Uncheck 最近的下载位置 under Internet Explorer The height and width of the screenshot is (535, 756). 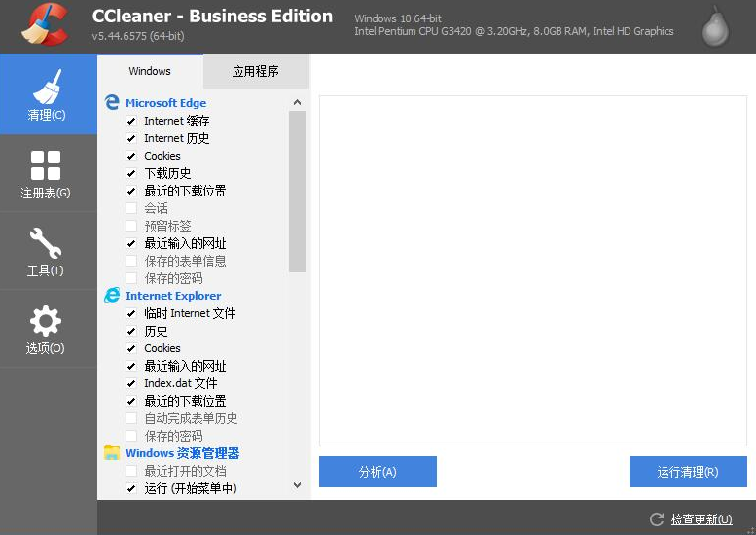coord(131,401)
